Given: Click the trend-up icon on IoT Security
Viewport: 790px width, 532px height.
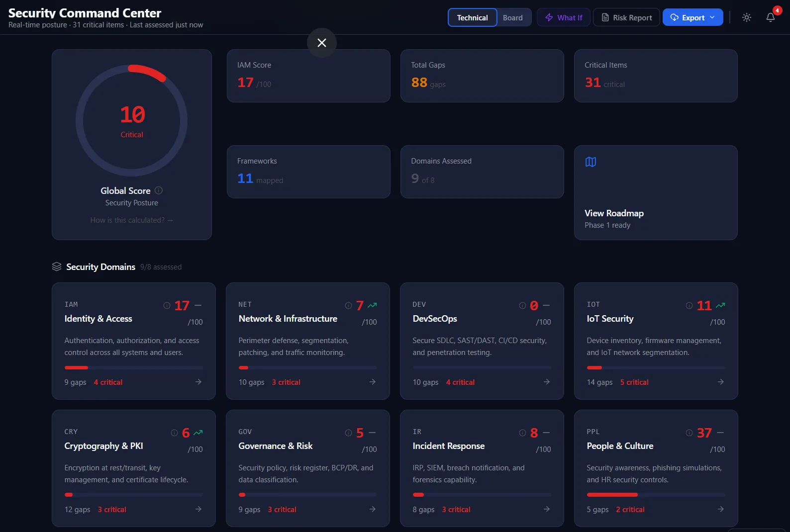Looking at the screenshot, I should [x=720, y=305].
